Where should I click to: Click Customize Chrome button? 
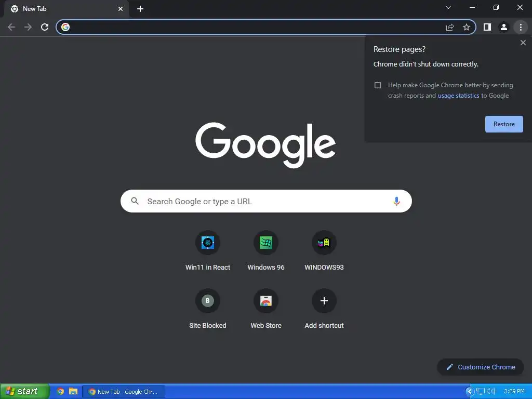point(481,367)
